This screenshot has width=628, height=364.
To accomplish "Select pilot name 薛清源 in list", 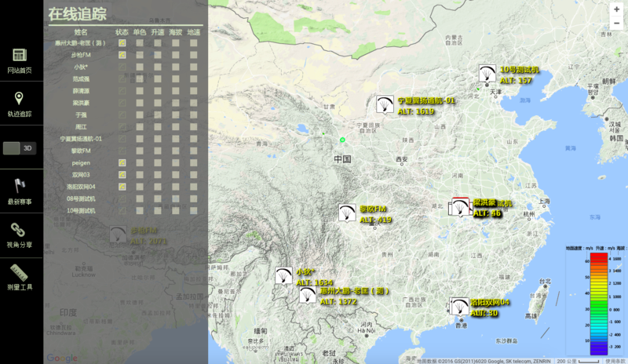I will (81, 91).
